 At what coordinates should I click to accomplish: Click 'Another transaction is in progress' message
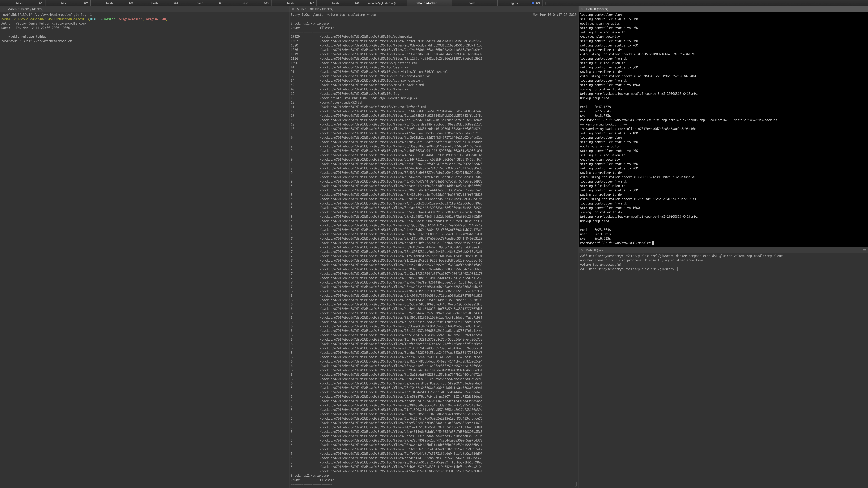(x=642, y=260)
